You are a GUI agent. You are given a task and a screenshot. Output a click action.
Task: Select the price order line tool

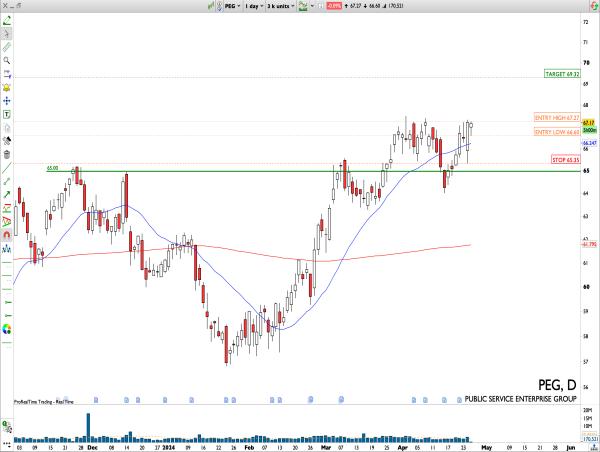pyautogui.click(x=7, y=74)
